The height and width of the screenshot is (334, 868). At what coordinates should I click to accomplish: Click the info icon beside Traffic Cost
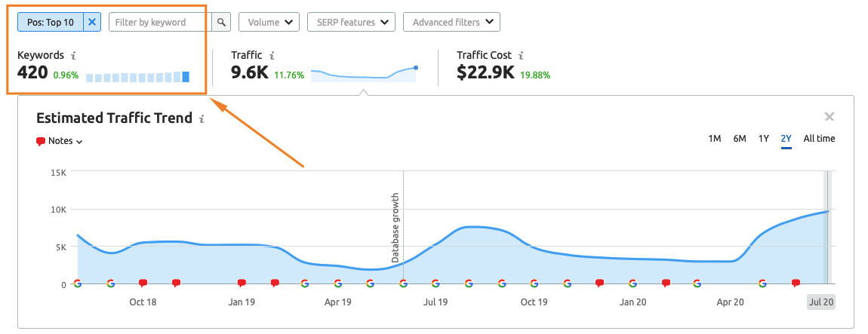click(x=522, y=56)
